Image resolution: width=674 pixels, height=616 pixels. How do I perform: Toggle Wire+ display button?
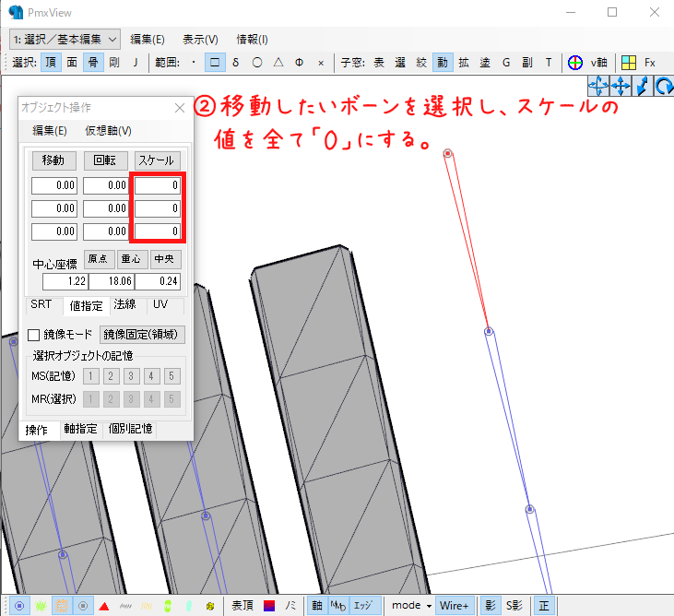[455, 606]
